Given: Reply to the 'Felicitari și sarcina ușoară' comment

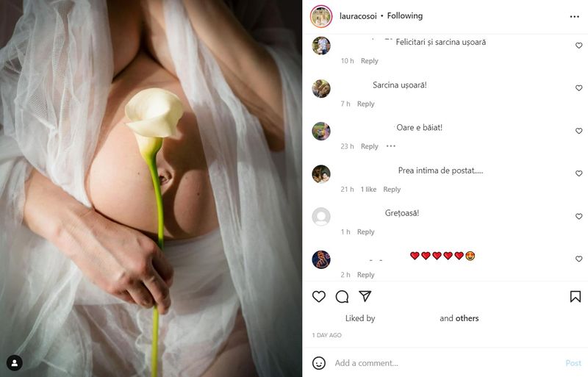Looking at the screenshot, I should pyautogui.click(x=370, y=61).
